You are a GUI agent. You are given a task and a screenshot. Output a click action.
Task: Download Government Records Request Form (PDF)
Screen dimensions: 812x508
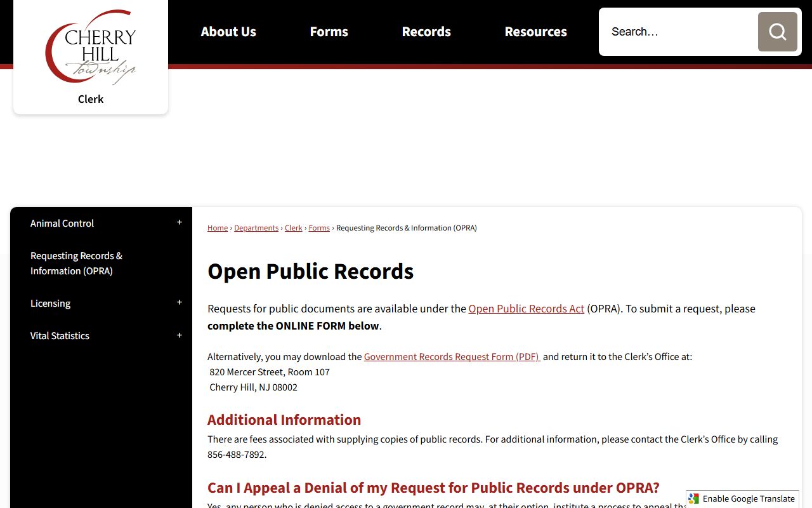[452, 357]
